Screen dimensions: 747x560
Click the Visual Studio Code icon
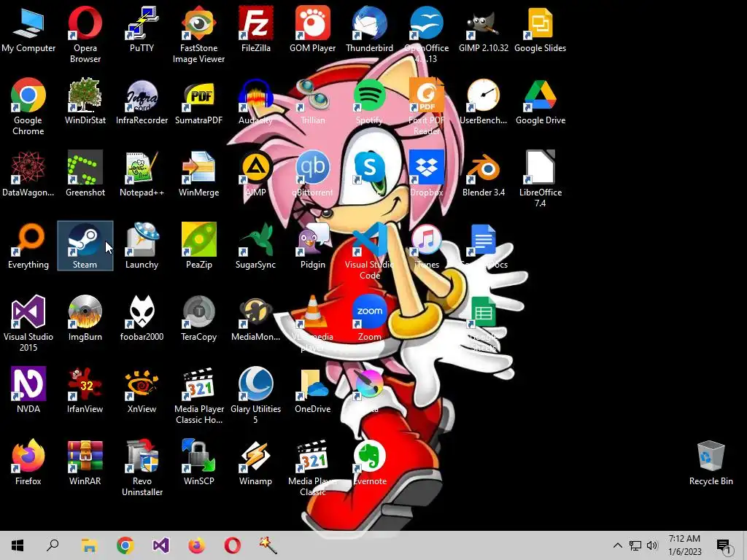click(370, 240)
